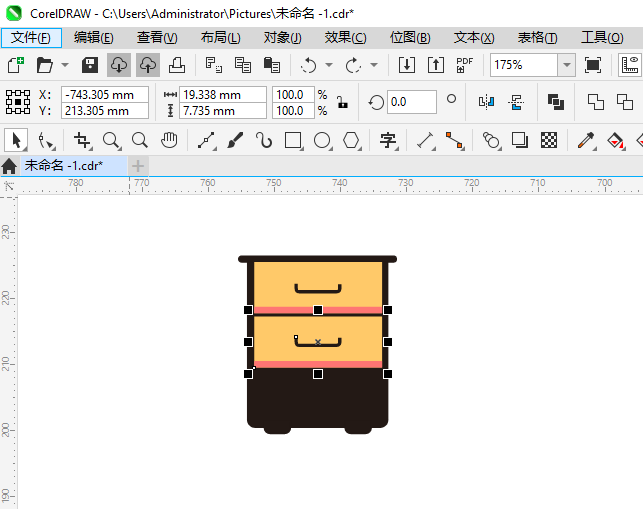Open the 编辑(E) menu
643x509 pixels.
93,38
